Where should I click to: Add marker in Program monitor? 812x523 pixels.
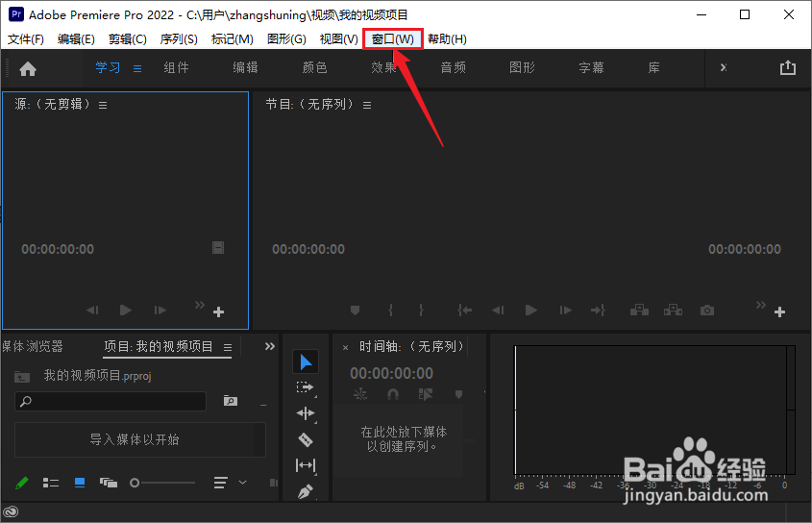(355, 311)
